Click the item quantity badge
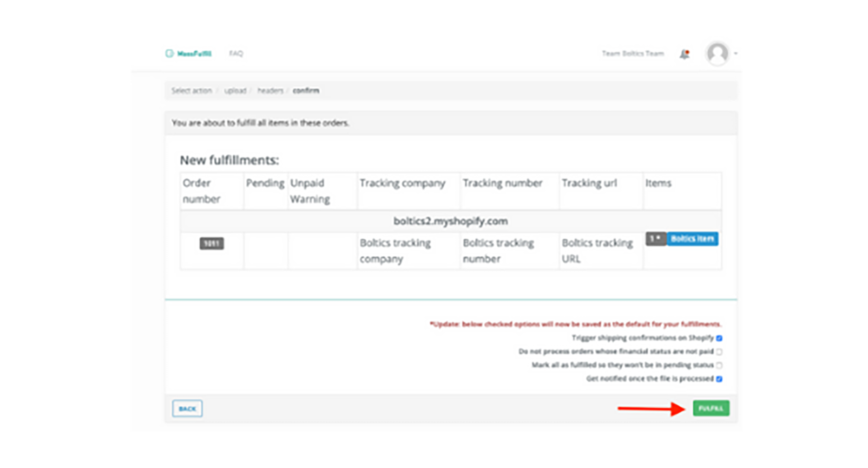868x468 pixels. click(x=655, y=239)
